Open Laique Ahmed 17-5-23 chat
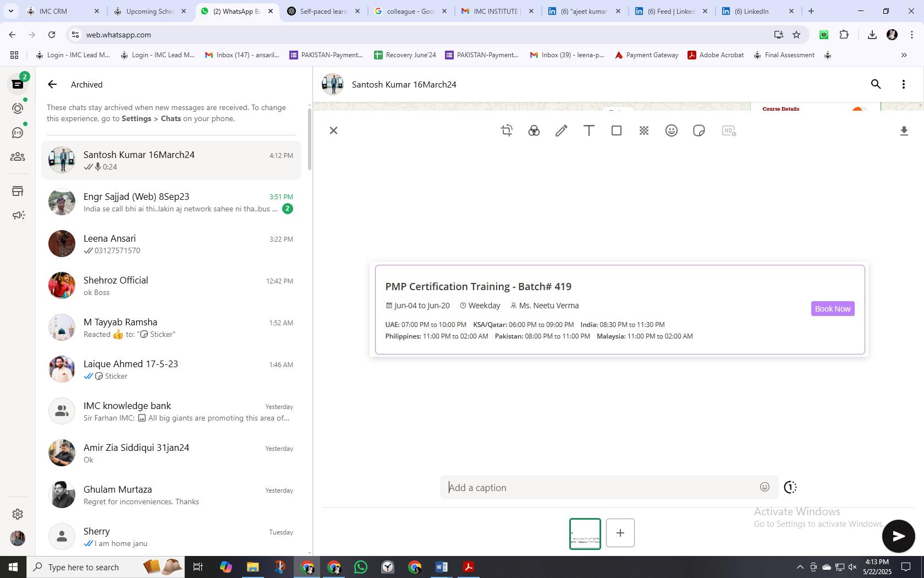This screenshot has height=578, width=924. [171, 369]
